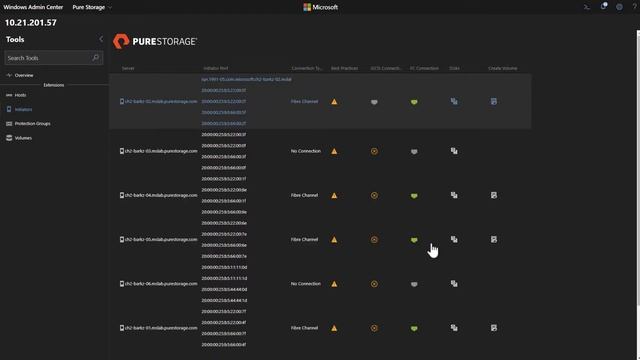Open notifications bell in top bar
640x360 pixels.
pyautogui.click(x=603, y=7)
